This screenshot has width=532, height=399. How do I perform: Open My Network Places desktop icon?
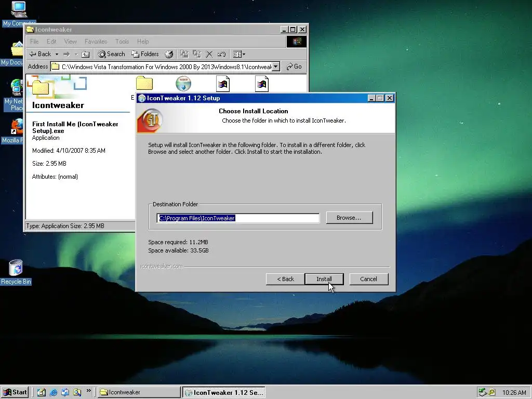[x=14, y=95]
